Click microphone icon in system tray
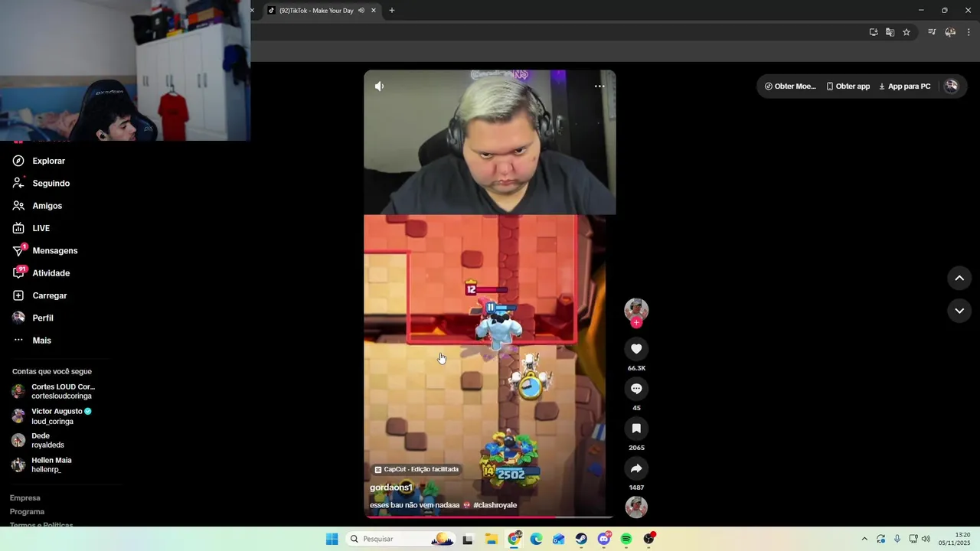The image size is (980, 551). (897, 540)
